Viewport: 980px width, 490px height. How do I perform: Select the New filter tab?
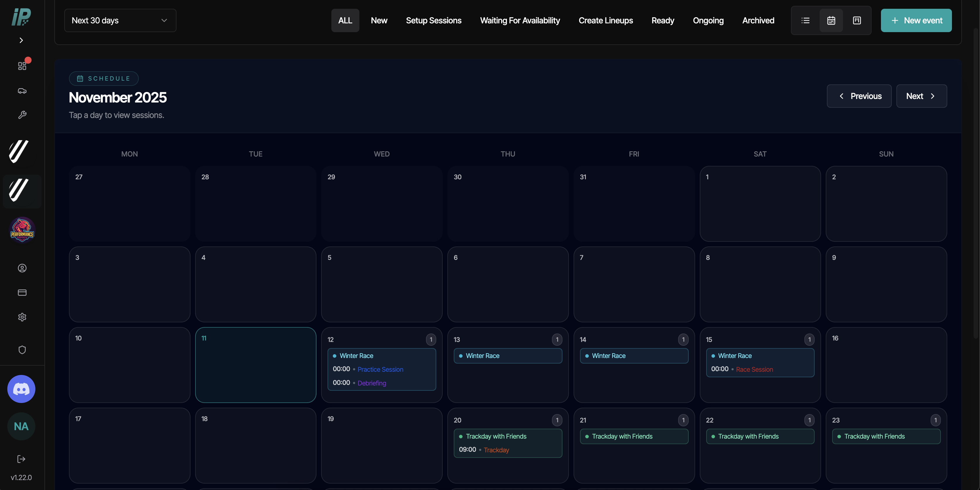(379, 20)
